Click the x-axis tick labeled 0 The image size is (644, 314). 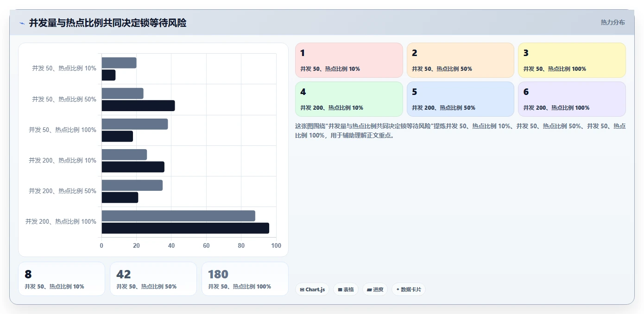point(101,246)
